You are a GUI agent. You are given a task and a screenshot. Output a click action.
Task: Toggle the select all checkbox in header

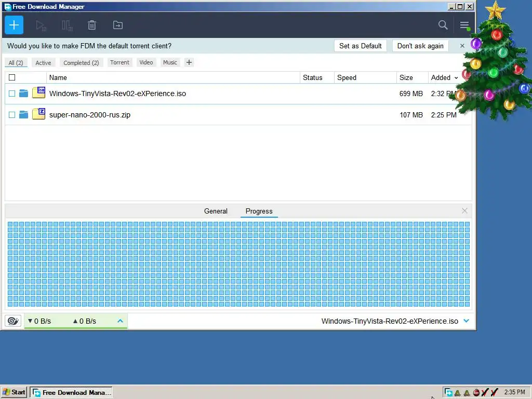point(12,77)
